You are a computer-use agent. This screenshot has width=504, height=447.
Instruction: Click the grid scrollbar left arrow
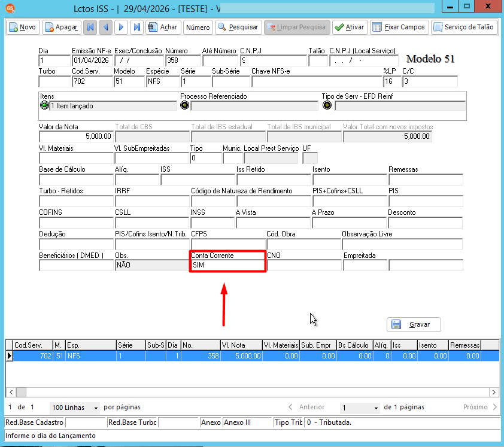tap(11, 392)
